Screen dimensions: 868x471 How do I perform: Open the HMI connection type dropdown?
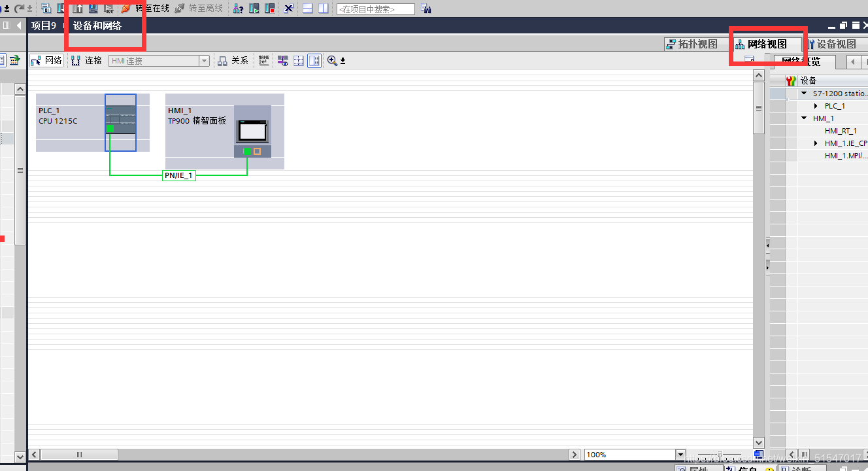205,61
